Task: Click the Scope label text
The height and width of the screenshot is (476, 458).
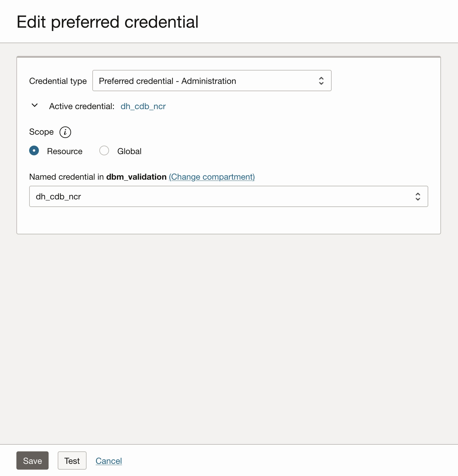Action: tap(41, 132)
